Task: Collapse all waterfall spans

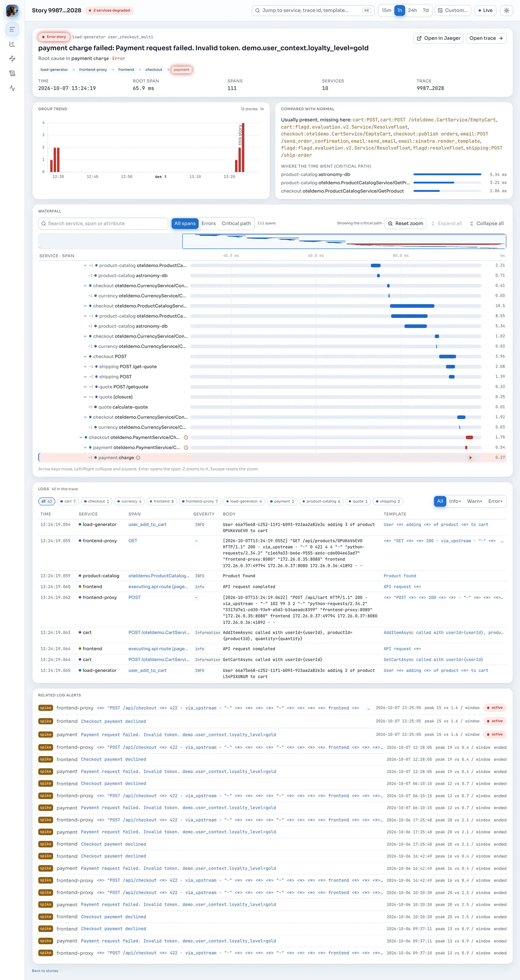Action: [486, 224]
